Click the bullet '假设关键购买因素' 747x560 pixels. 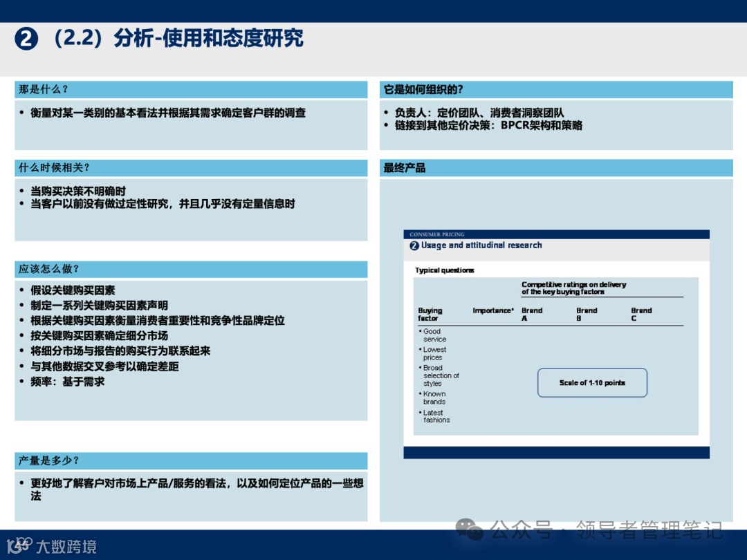73,290
